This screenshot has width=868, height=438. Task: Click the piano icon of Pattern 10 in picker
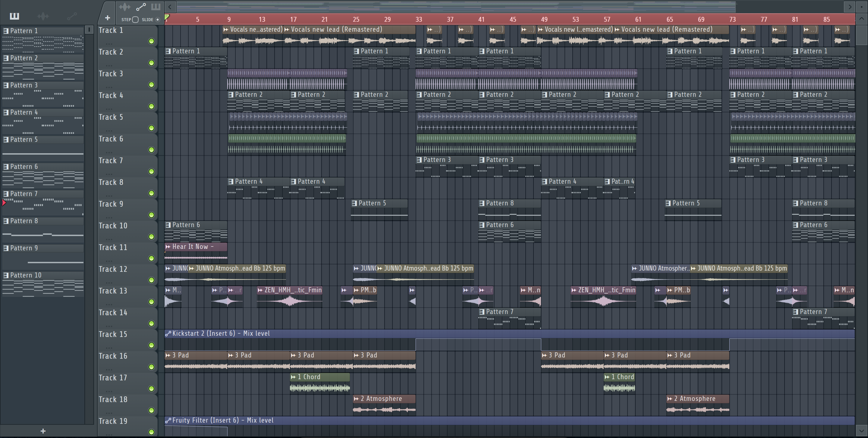point(6,275)
